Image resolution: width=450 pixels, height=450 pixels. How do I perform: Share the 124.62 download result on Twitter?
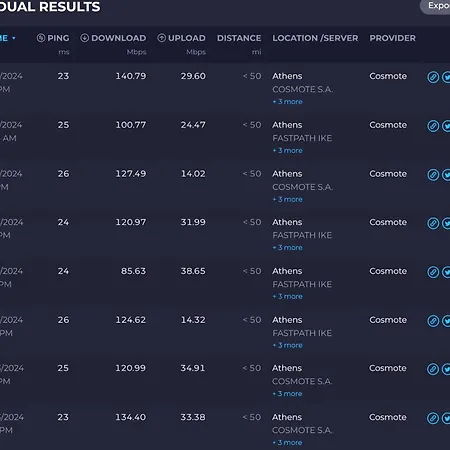coord(446,321)
